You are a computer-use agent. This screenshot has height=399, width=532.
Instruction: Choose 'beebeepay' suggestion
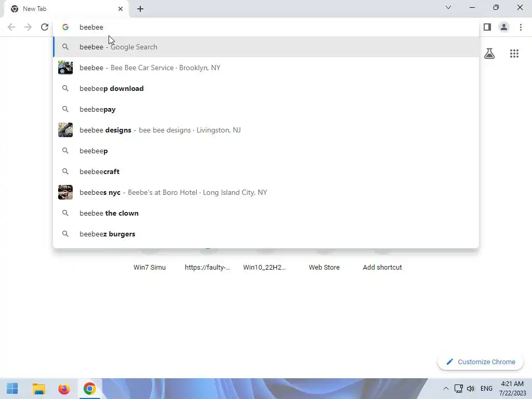pos(266,109)
